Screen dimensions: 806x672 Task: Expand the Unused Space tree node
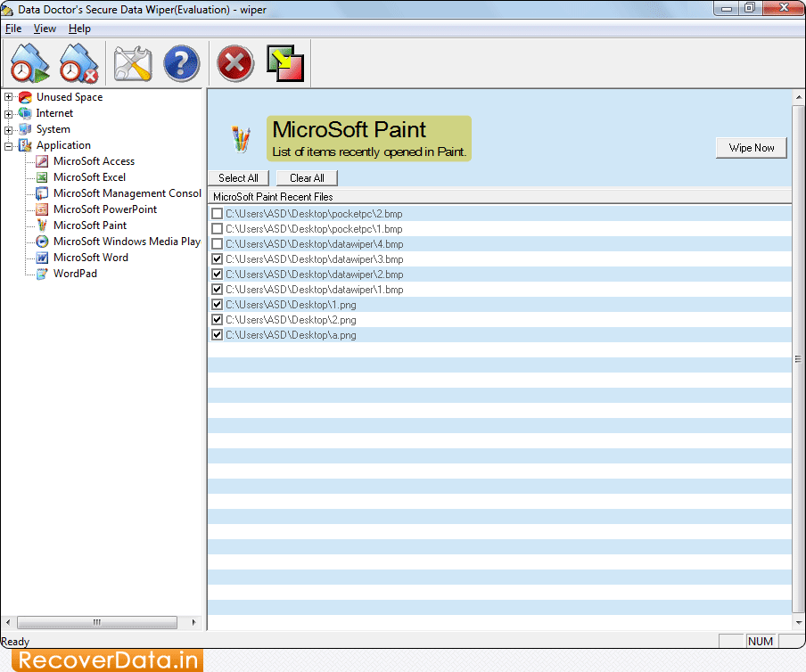click(x=8, y=97)
